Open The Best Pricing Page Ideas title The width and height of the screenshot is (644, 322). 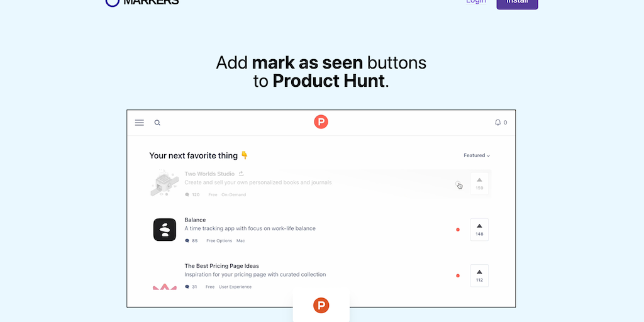[222, 266]
